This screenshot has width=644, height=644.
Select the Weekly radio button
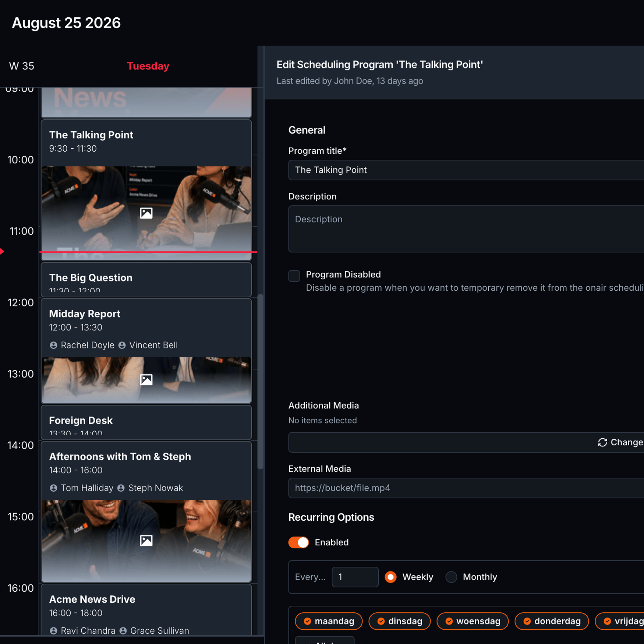390,577
